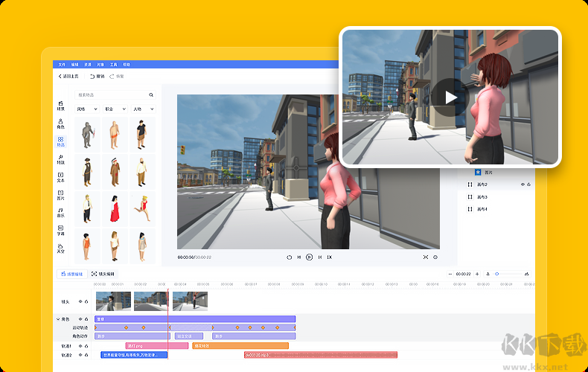The image size is (588, 372).
Task: Select the 天空 (Sky) sidebar icon
Action: click(61, 248)
